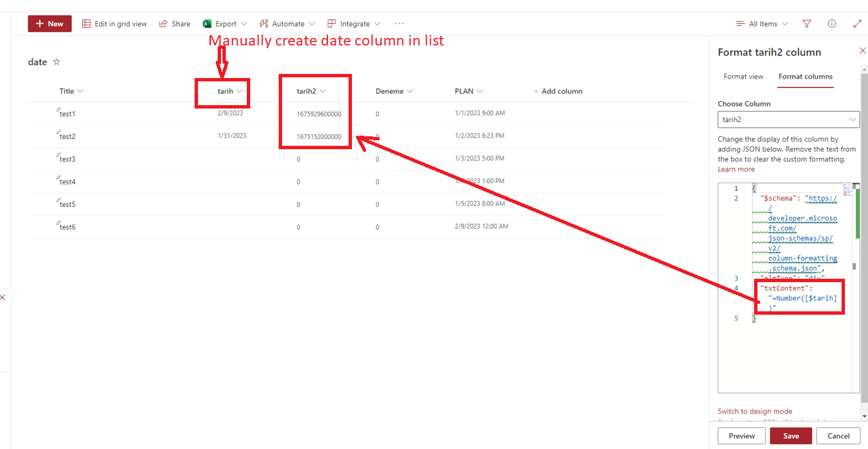Image resolution: width=868 pixels, height=449 pixels.
Task: Select the 1/31/2023 tarih cell
Action: pos(232,136)
